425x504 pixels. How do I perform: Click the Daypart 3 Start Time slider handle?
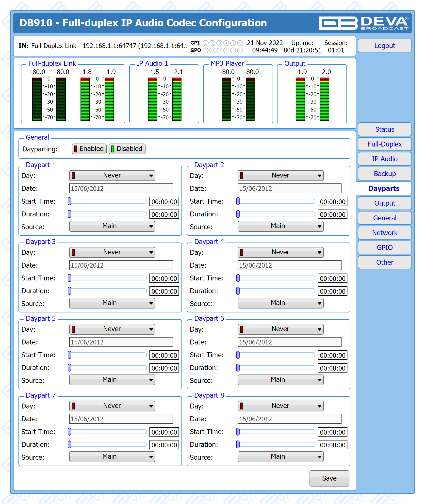pyautogui.click(x=69, y=278)
